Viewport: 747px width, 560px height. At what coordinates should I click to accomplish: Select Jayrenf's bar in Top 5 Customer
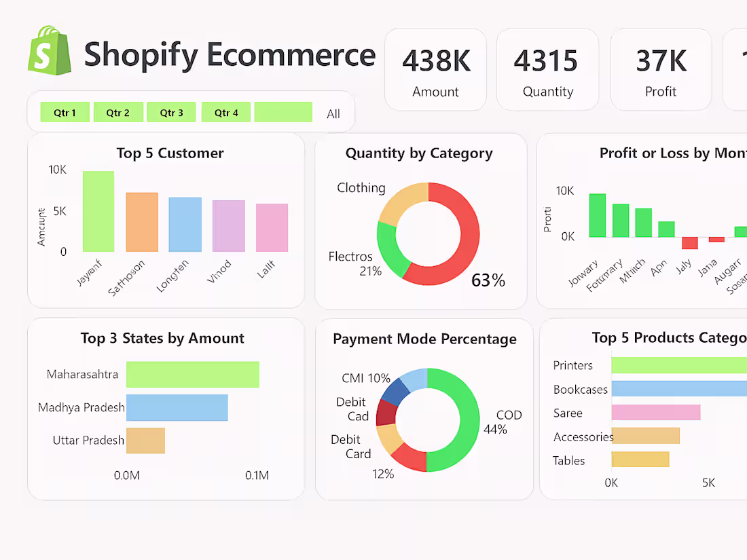(x=98, y=210)
